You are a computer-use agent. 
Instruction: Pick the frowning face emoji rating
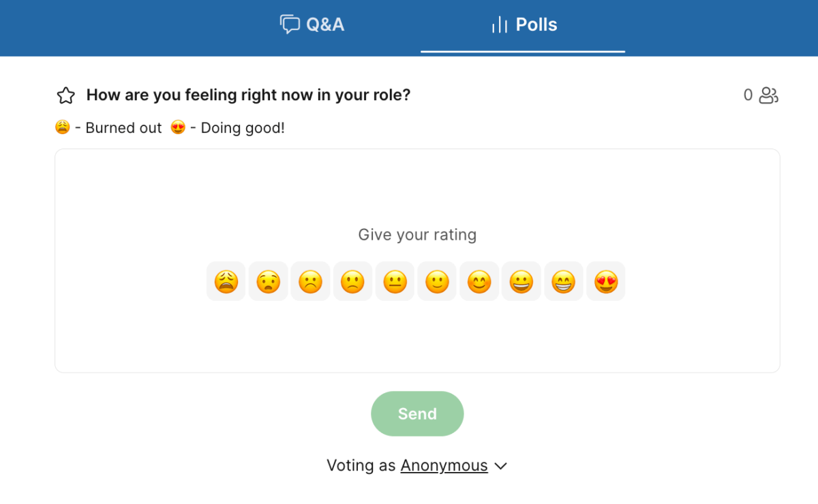310,281
